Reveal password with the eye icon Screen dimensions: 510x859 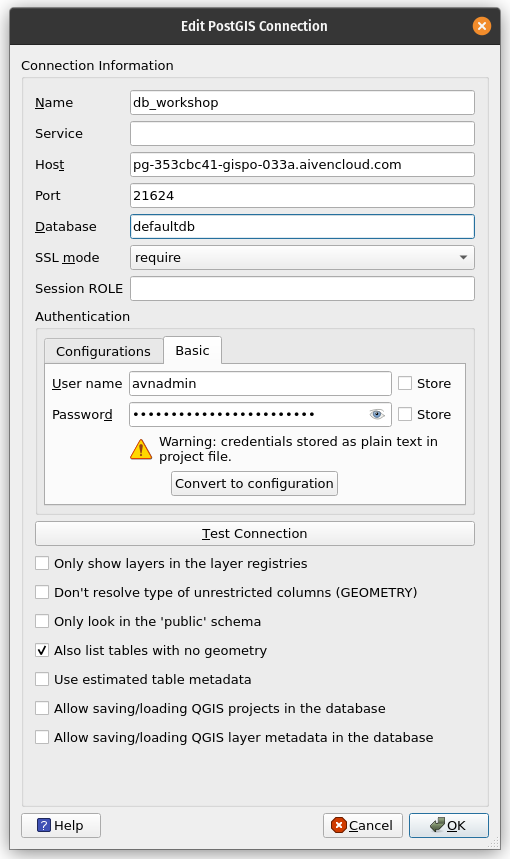[377, 414]
